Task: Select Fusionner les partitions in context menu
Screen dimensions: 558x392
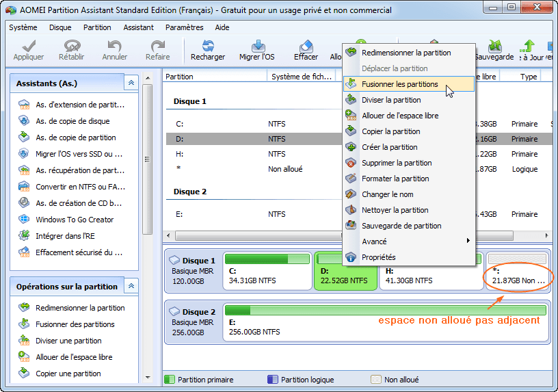Action: [x=408, y=84]
